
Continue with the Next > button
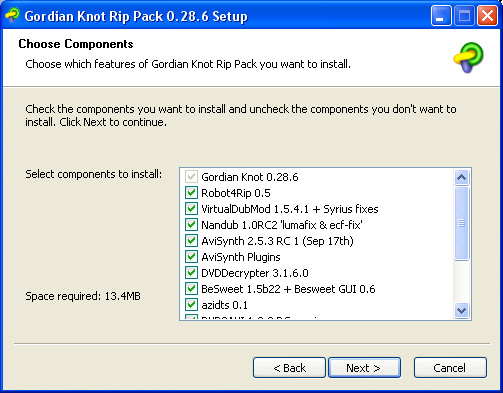pyautogui.click(x=364, y=368)
